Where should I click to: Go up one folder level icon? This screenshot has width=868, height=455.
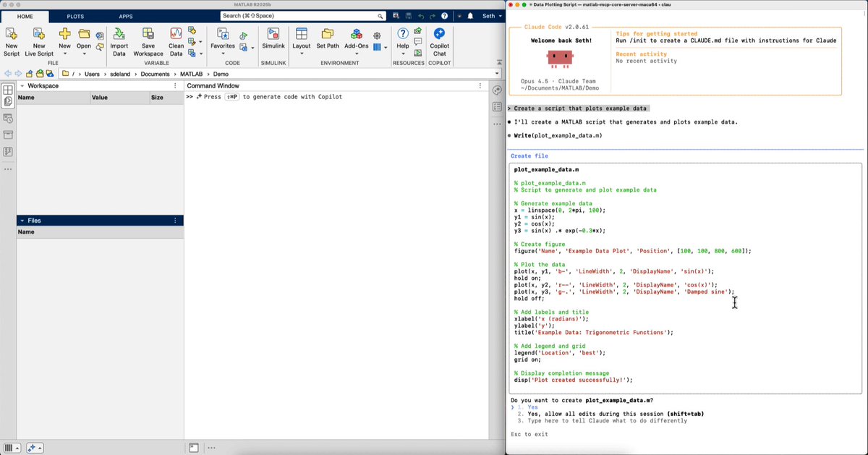[30, 74]
